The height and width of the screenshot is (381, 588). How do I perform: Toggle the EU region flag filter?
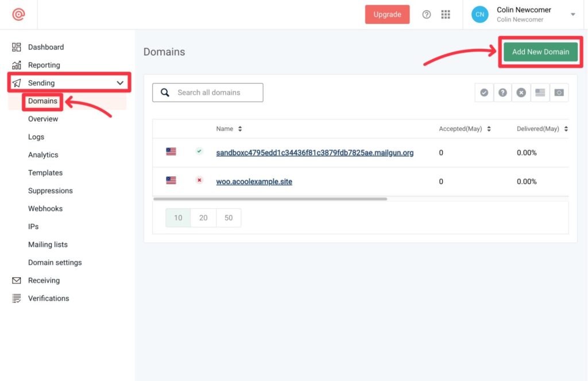coord(559,92)
